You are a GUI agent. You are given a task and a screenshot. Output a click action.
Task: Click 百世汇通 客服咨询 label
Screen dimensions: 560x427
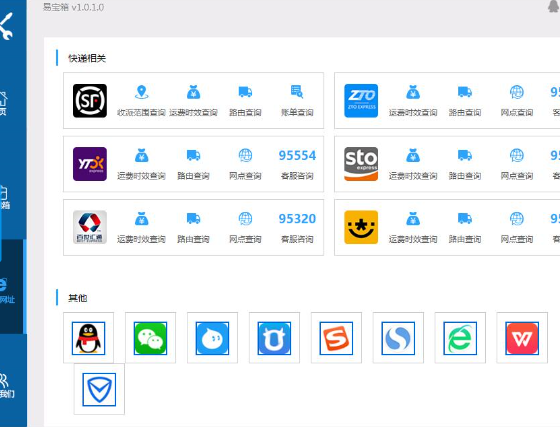tap(297, 239)
